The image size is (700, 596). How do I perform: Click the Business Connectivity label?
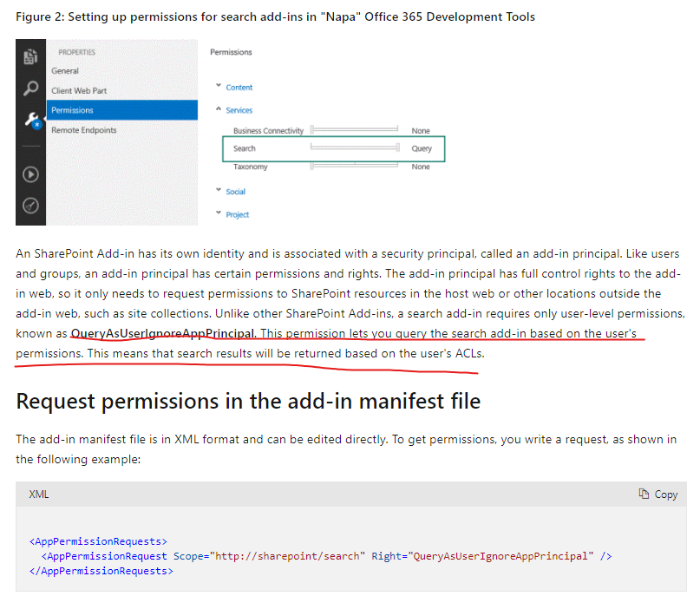pyautogui.click(x=268, y=131)
